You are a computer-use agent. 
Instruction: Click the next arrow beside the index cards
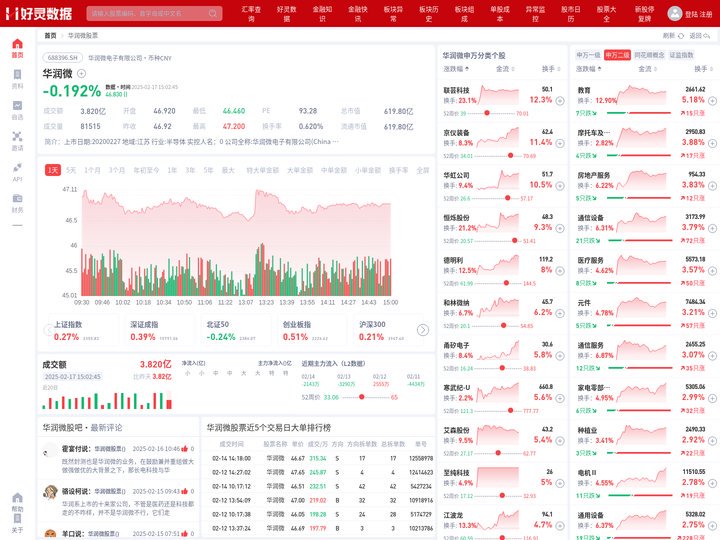pyautogui.click(x=423, y=330)
